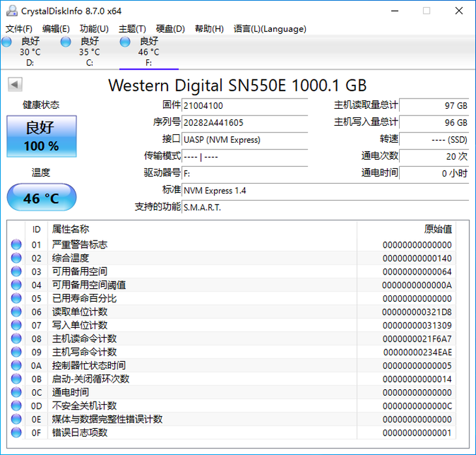Click status orb for drive F:
Viewport: 476px width, 455px height.
click(125, 42)
